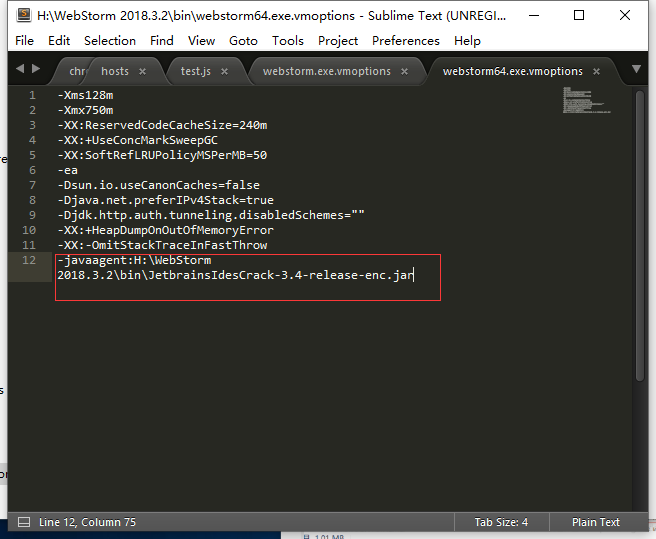Open the Project menu
The height and width of the screenshot is (539, 656).
[338, 41]
